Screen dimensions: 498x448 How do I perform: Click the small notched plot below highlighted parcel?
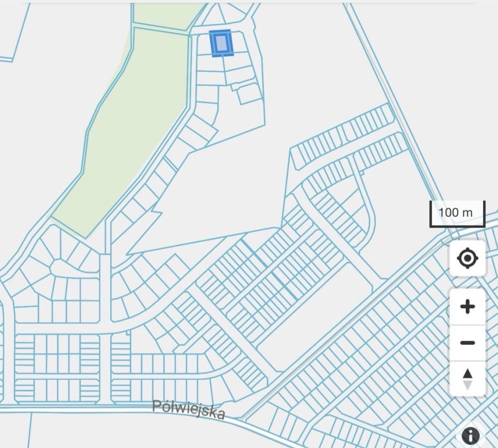pos(249,94)
